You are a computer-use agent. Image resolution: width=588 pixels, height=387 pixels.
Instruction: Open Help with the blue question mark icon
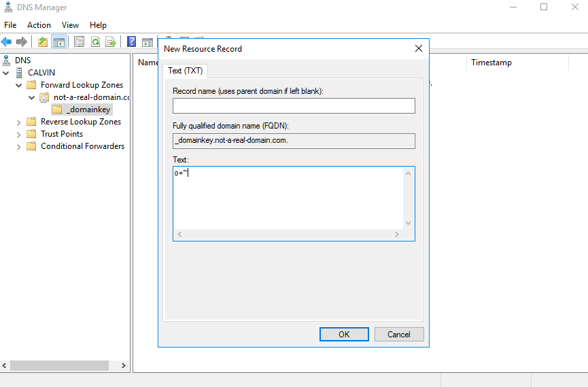pos(132,41)
